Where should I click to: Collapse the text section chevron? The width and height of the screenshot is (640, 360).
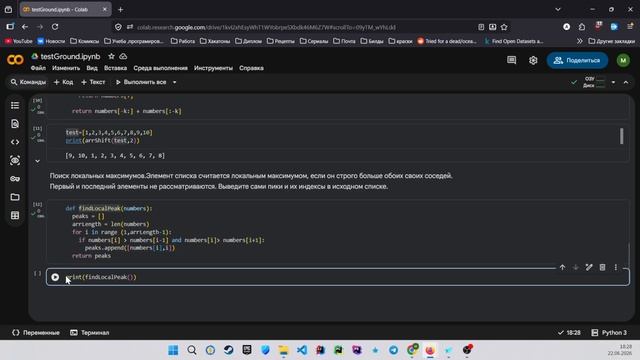37,161
